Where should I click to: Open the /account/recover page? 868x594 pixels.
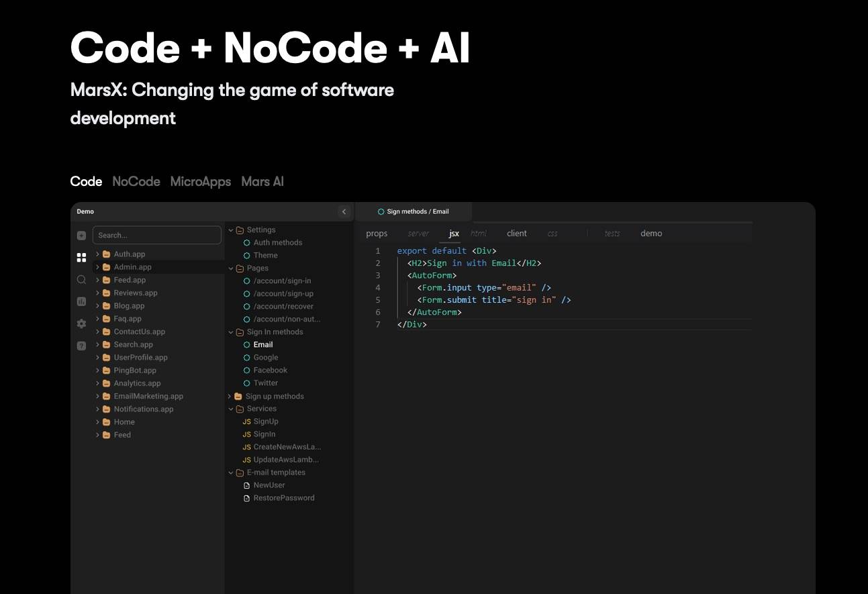[283, 307]
